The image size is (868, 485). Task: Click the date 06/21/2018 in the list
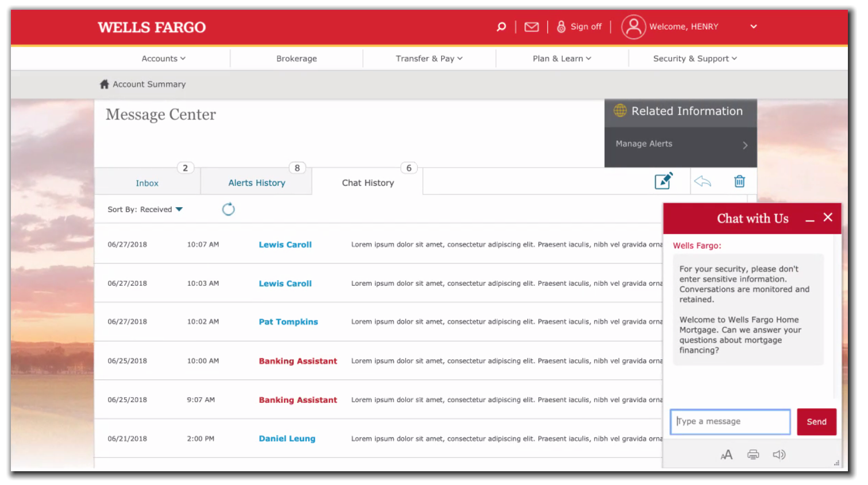(x=127, y=439)
